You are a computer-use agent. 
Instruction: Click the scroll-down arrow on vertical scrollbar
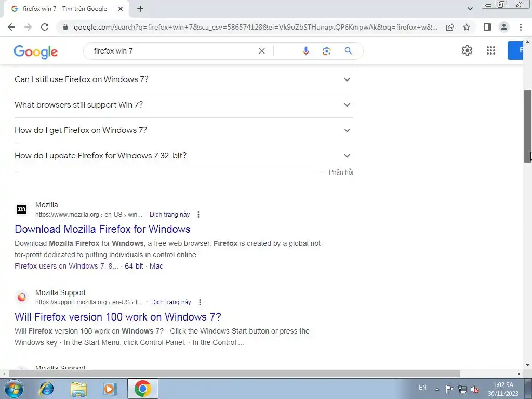(528, 365)
